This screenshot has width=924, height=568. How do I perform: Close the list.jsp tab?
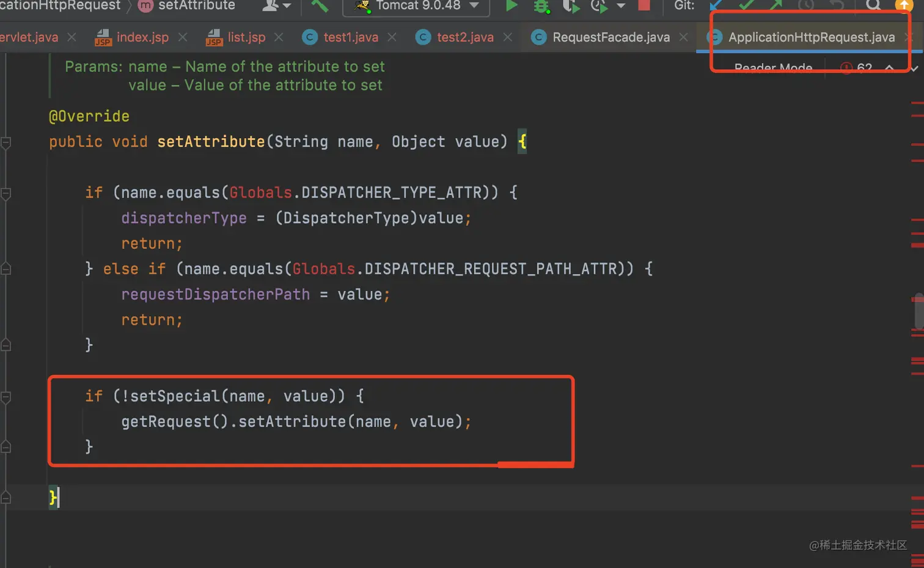pos(279,37)
